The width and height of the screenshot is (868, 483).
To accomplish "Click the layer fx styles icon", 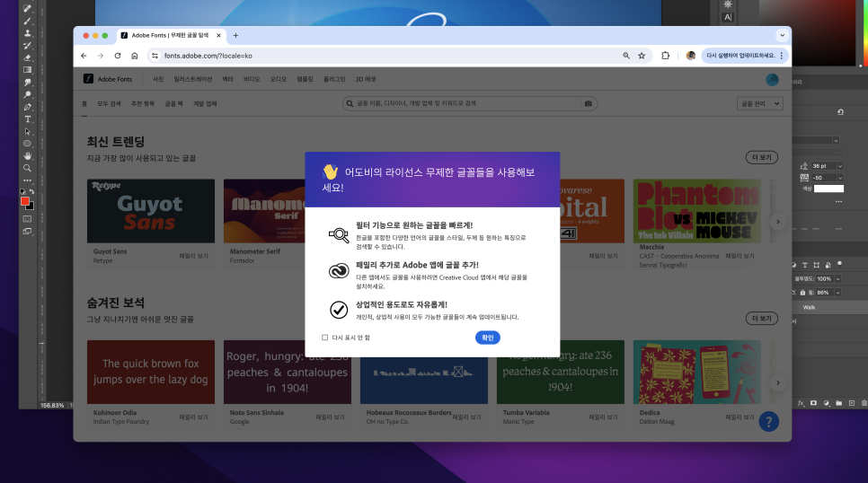I will [801, 403].
